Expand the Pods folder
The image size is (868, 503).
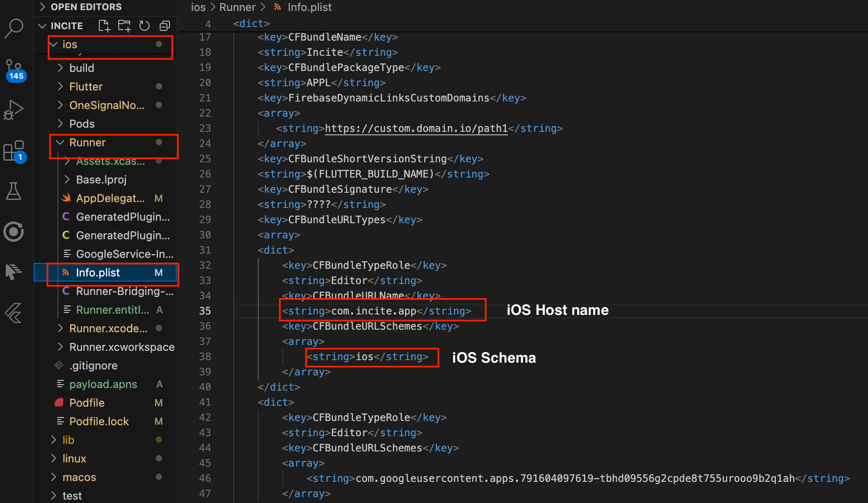[x=82, y=124]
